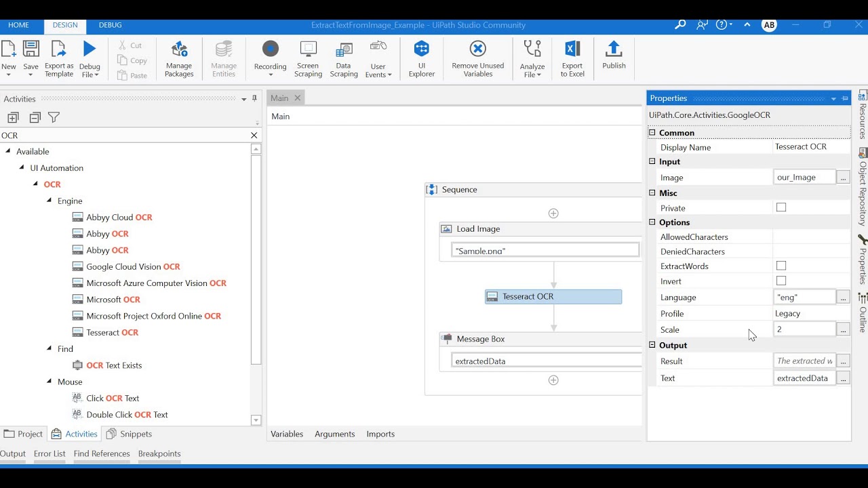Click the Recording icon

270,49
